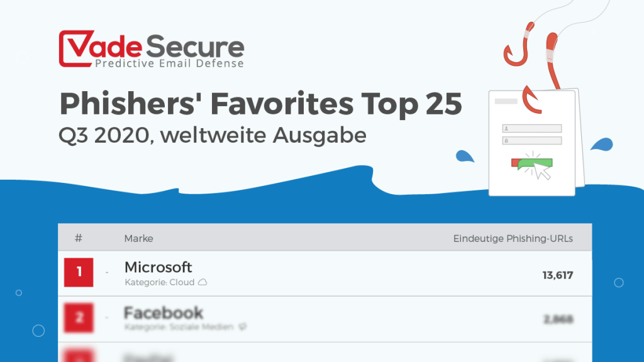Click the 13,617 phishing URL count
Viewport: 644px width, 362px height.
[558, 275]
